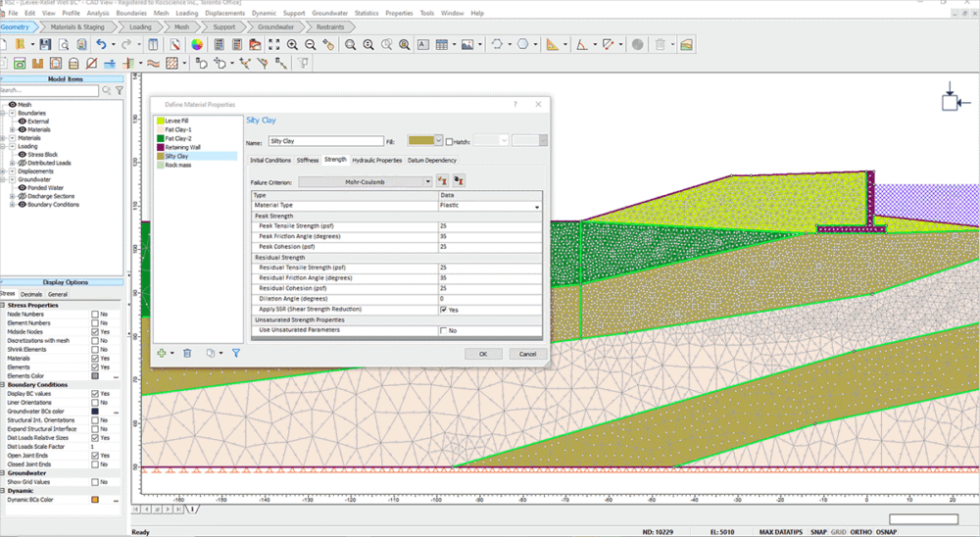The width and height of the screenshot is (980, 537).
Task: Click the Fill color swatch for Silty Clay
Action: pos(420,141)
